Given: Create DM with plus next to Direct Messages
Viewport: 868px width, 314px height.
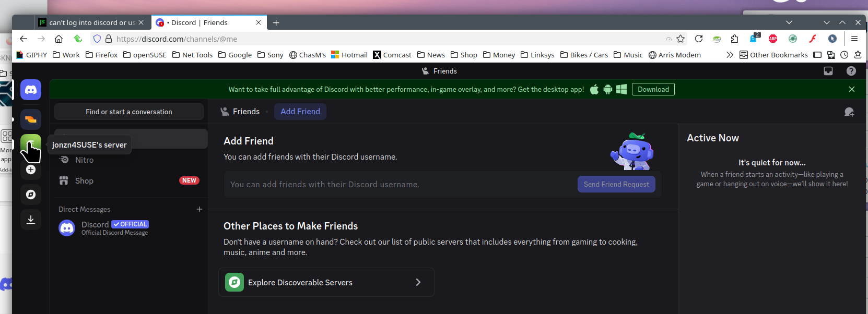Looking at the screenshot, I should 199,209.
